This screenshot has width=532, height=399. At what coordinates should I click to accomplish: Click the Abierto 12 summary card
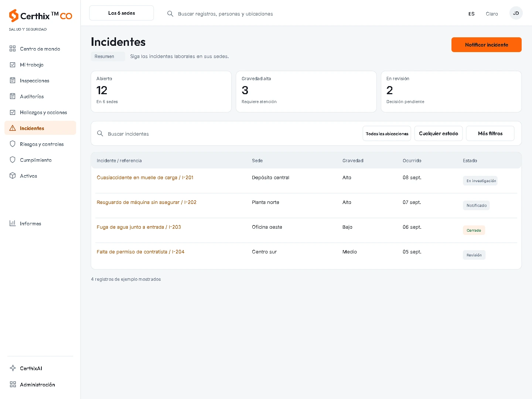[x=161, y=92]
